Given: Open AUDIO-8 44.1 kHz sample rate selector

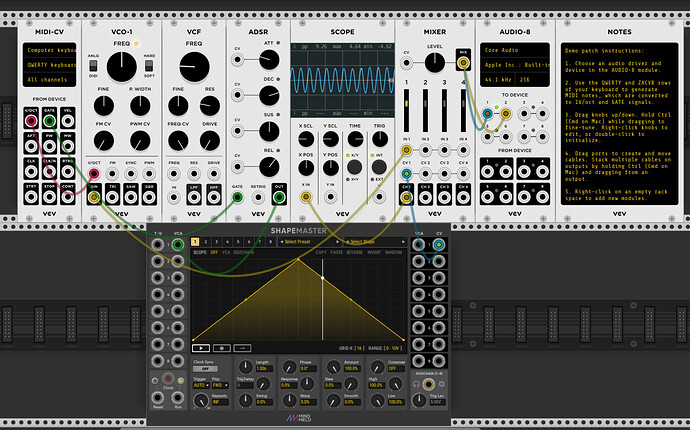Looking at the screenshot, I should coord(499,80).
